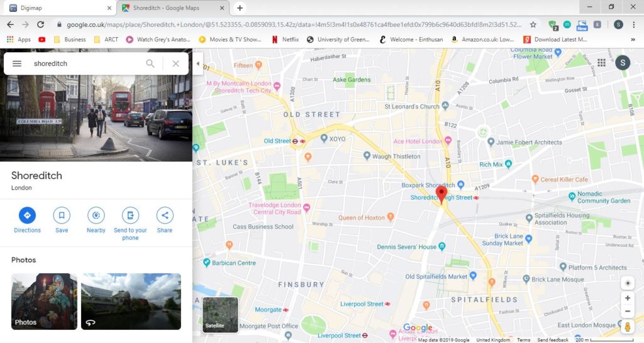The width and height of the screenshot is (644, 343).
Task: Click the search magnifier icon
Action: [x=150, y=63]
